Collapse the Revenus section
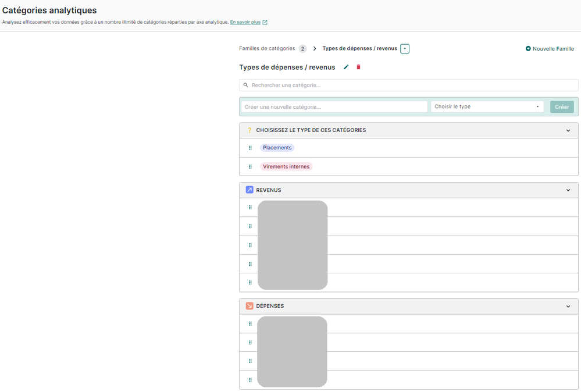Viewport: 581px width, 392px height. [x=568, y=190]
